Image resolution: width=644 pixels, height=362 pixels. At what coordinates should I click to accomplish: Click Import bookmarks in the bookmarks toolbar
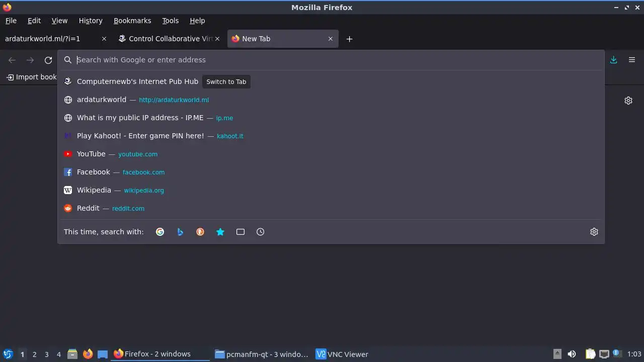[x=32, y=77]
